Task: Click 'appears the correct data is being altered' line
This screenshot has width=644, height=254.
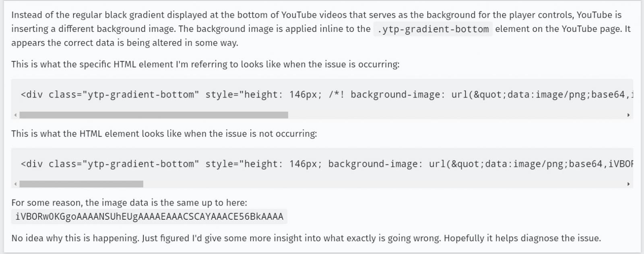Action: coord(125,43)
